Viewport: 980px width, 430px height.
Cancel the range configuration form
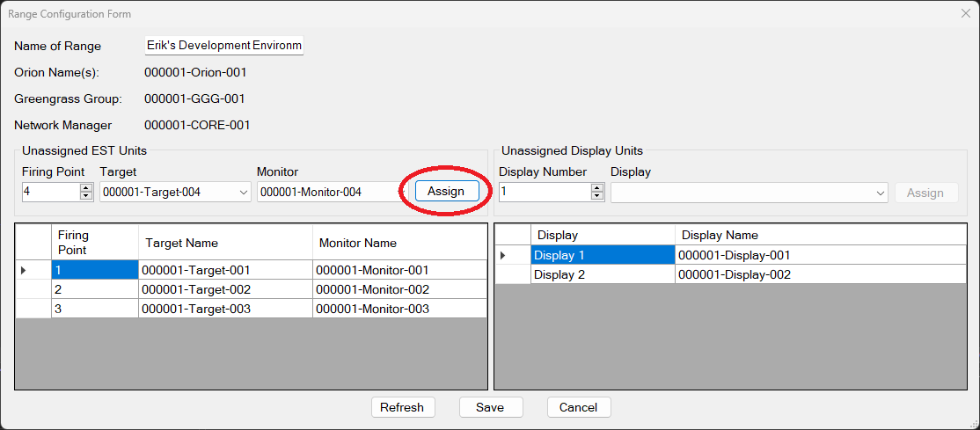point(578,407)
